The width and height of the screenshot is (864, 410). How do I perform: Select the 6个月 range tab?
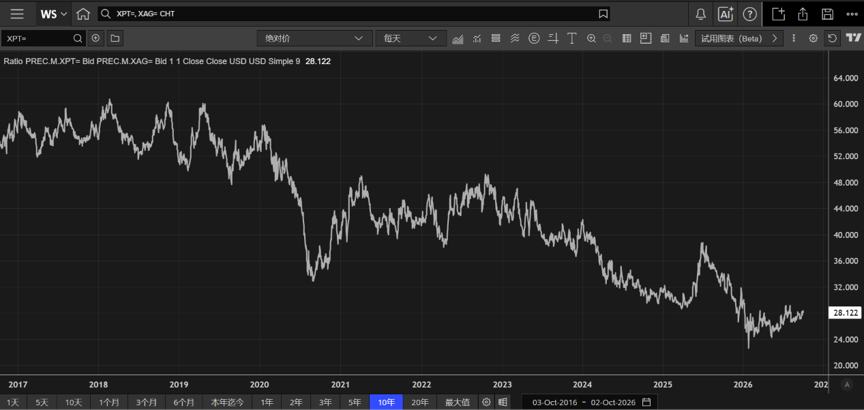183,402
